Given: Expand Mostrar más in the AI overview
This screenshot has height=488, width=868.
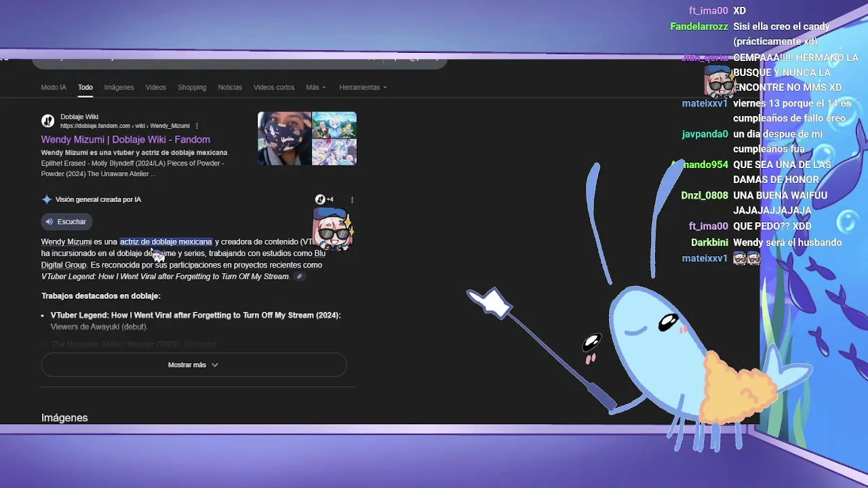Looking at the screenshot, I should click(x=193, y=365).
